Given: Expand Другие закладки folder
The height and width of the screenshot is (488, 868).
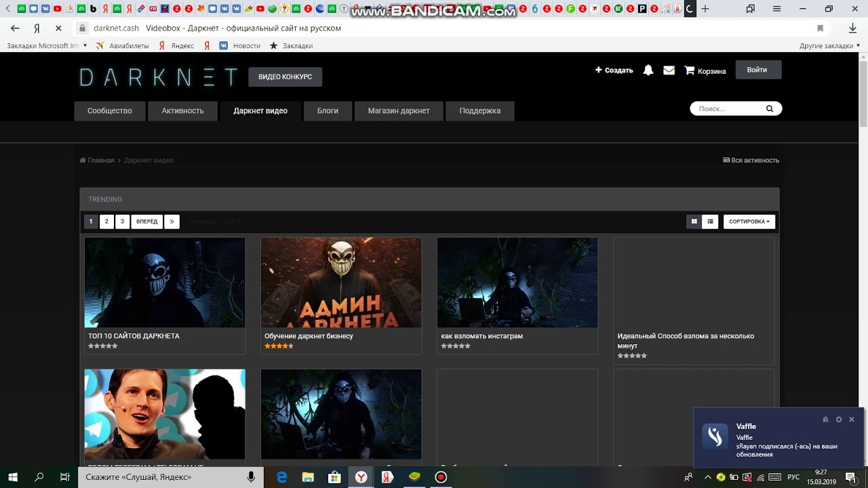Looking at the screenshot, I should 829,45.
